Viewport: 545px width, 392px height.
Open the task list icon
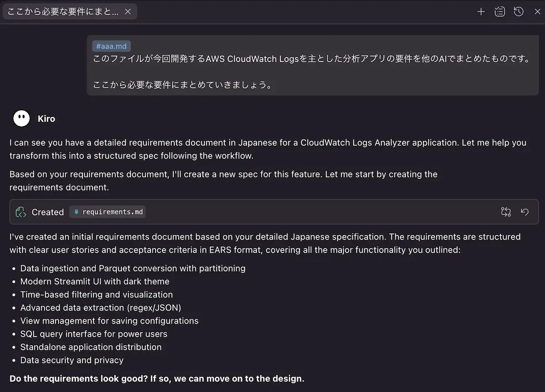click(x=500, y=12)
